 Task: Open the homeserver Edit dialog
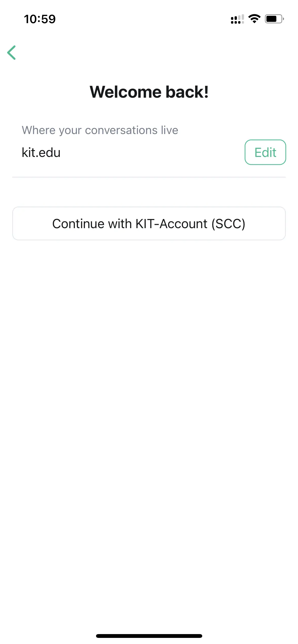click(x=265, y=152)
